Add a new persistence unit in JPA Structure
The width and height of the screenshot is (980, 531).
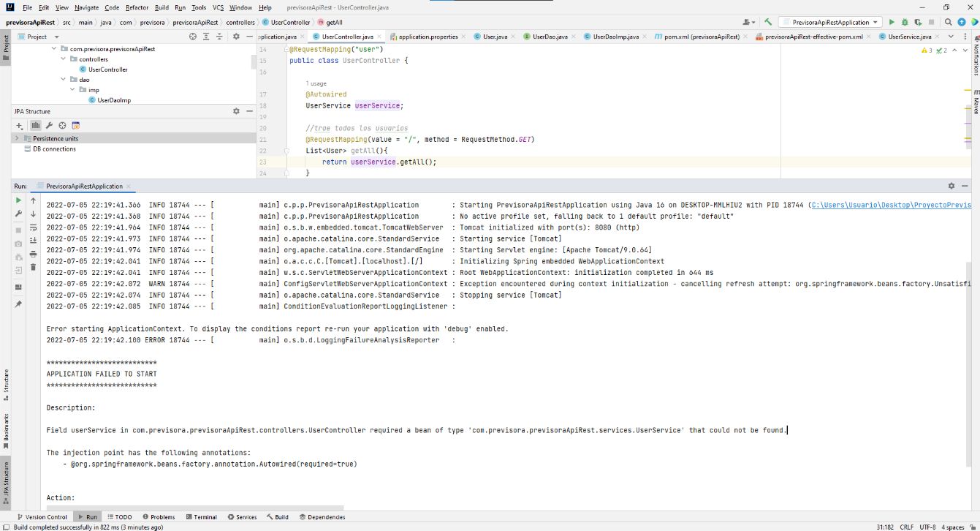[18, 125]
